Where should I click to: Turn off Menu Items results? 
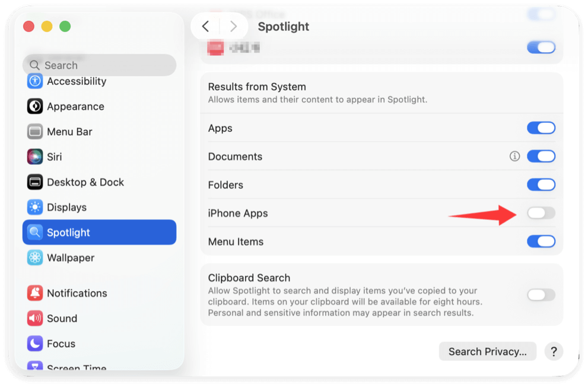pyautogui.click(x=541, y=241)
